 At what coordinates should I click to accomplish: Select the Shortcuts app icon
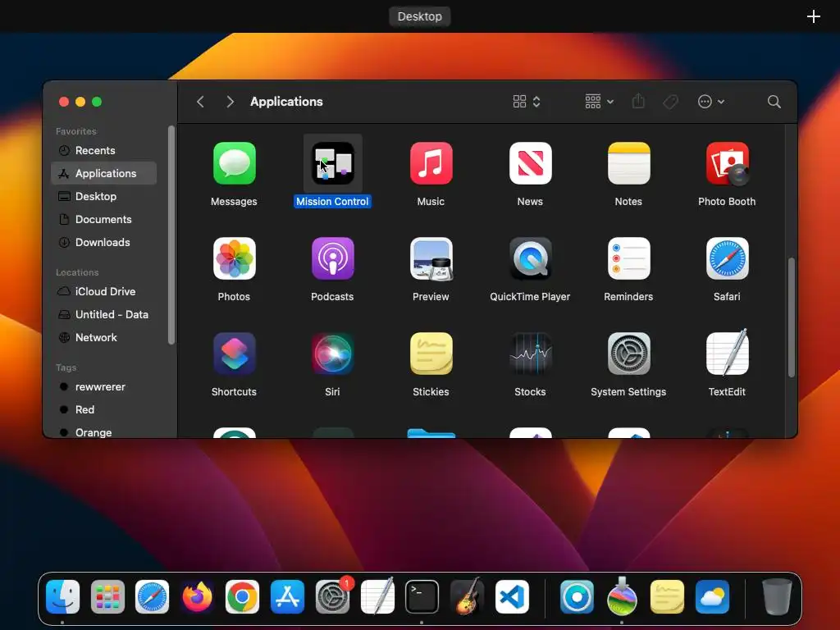pos(234,354)
